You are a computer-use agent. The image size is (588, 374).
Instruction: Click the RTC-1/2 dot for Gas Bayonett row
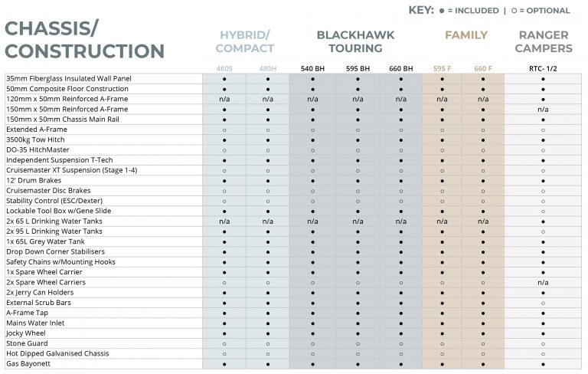[543, 363]
